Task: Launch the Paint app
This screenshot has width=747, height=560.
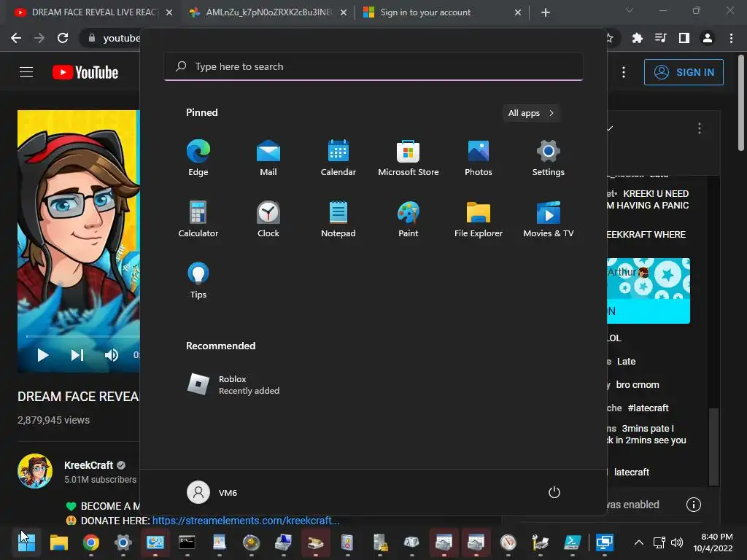Action: tap(409, 219)
